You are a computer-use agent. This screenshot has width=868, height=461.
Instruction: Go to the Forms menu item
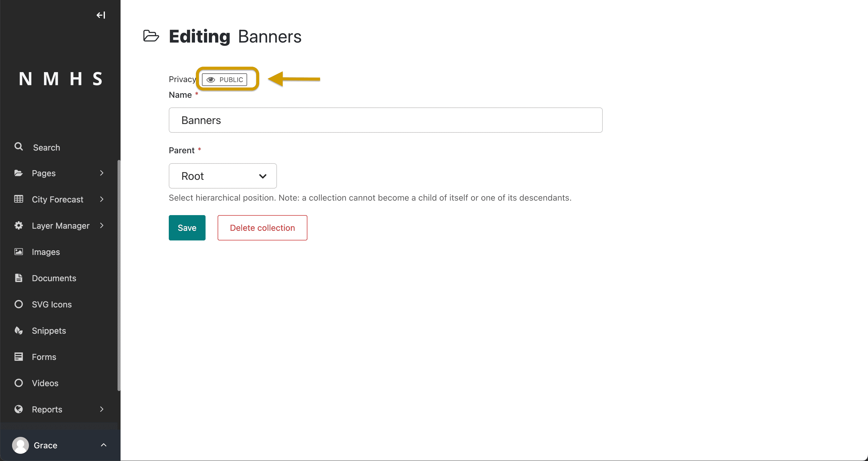(x=44, y=357)
